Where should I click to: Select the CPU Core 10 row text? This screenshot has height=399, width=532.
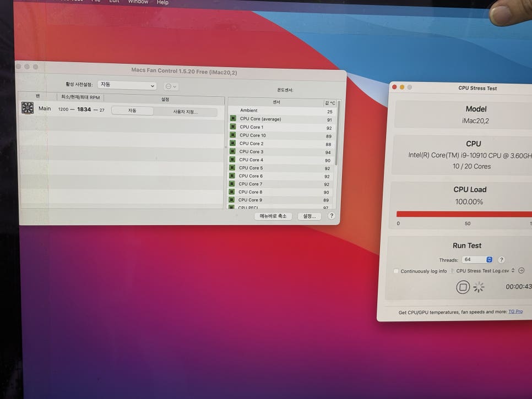tap(253, 135)
